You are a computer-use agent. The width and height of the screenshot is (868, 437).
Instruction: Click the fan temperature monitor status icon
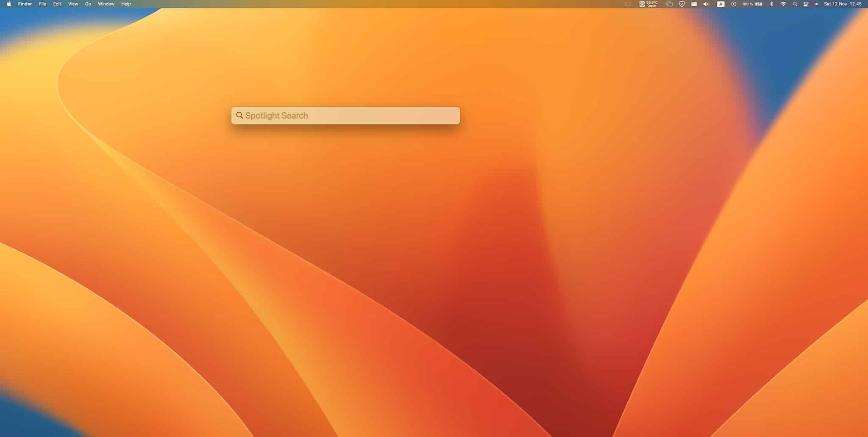[648, 4]
